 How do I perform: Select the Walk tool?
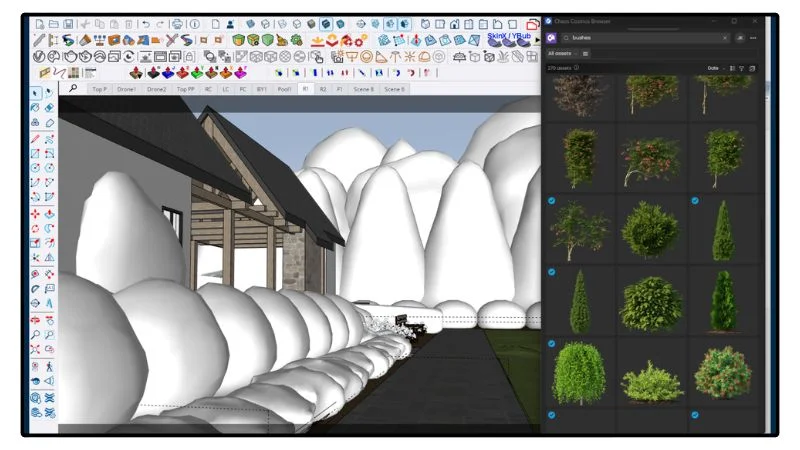click(49, 367)
